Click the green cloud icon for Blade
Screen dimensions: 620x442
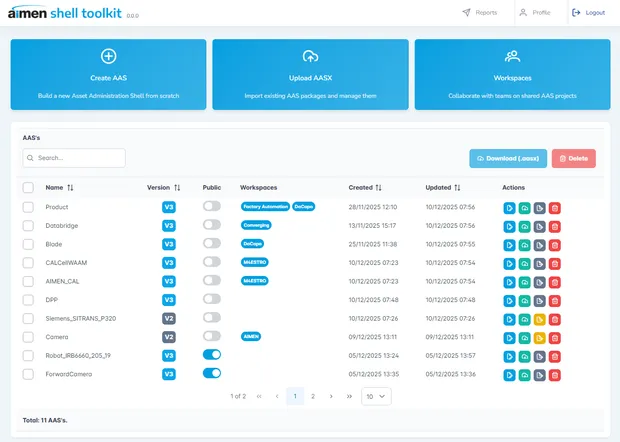[x=524, y=244]
